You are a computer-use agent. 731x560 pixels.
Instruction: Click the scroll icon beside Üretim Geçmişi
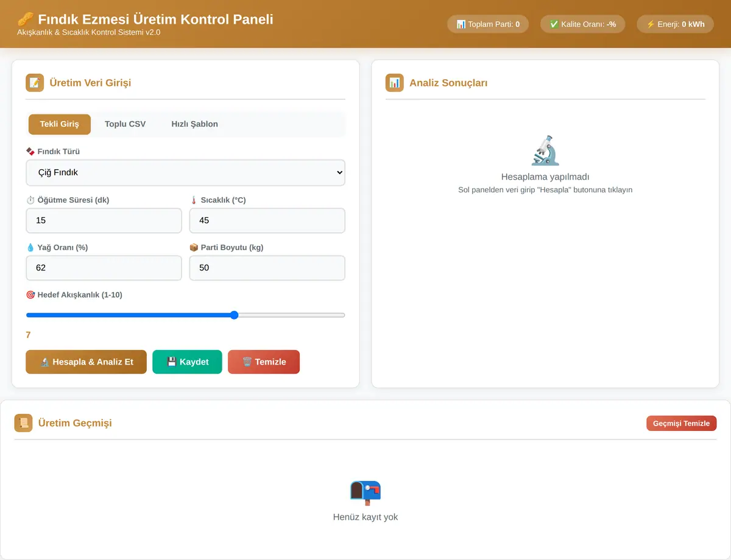pyautogui.click(x=24, y=423)
